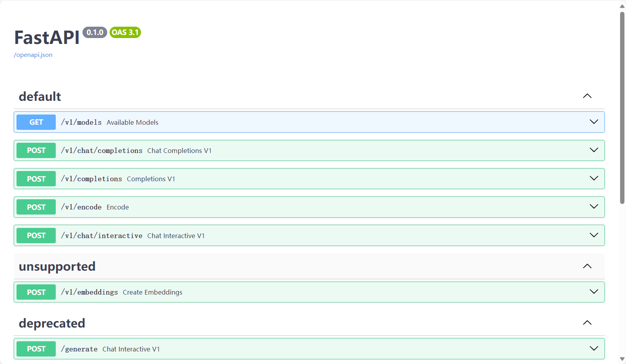
Task: Collapse the deprecated section chevron
Action: (x=587, y=323)
